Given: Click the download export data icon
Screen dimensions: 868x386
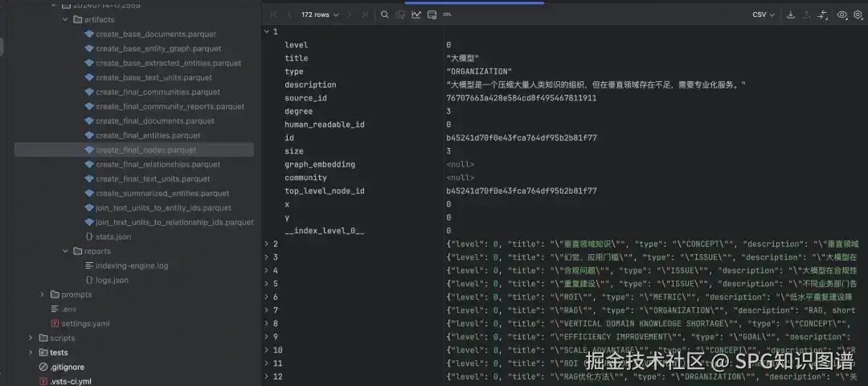Looking at the screenshot, I should pos(791,15).
